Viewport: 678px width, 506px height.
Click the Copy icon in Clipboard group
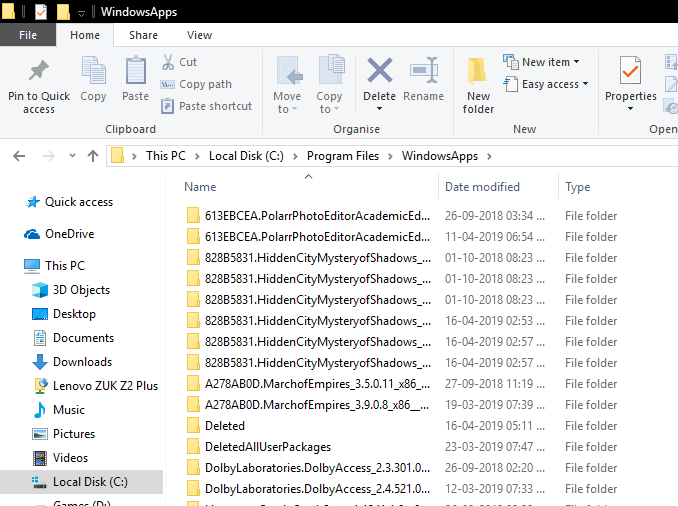93,70
